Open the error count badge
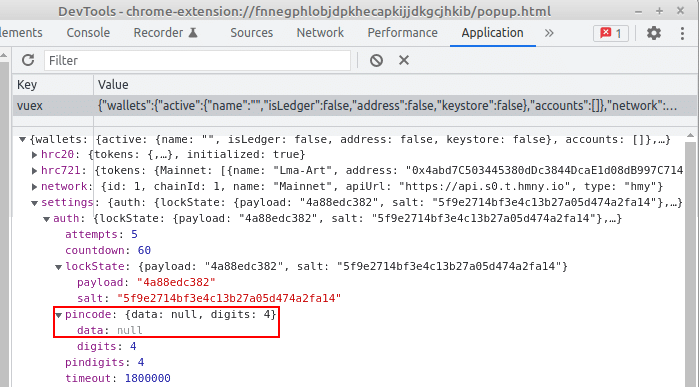This screenshot has height=387, width=699. click(611, 33)
